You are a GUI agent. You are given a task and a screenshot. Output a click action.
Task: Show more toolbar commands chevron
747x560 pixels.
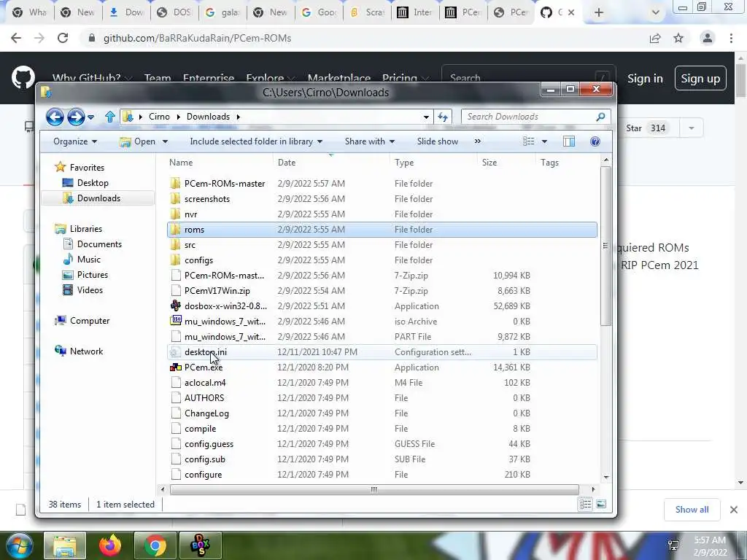477,141
